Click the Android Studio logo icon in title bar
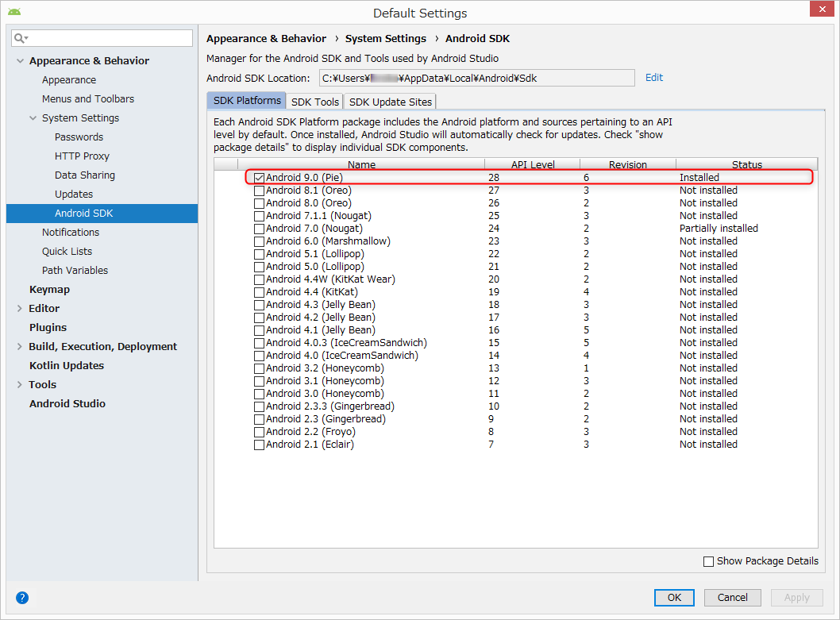 [x=14, y=12]
